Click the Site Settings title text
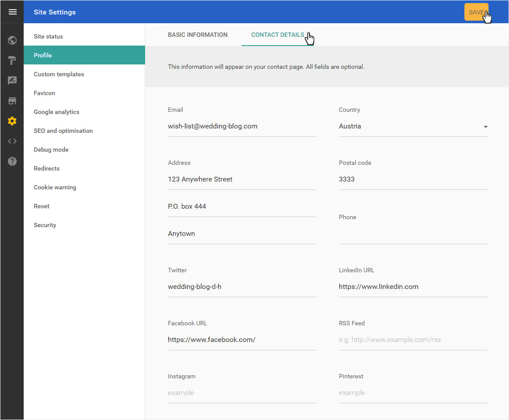 pos(54,12)
